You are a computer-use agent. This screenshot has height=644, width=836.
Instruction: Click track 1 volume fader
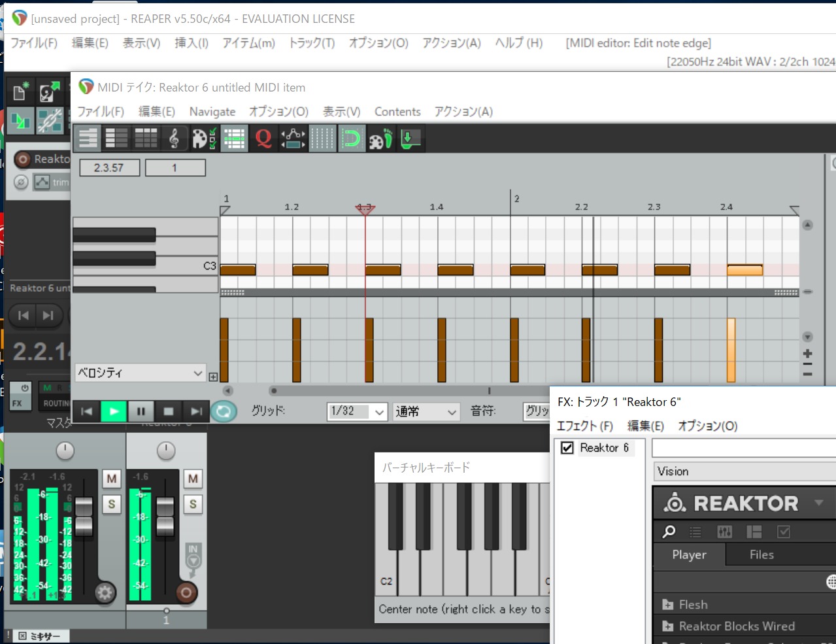[x=166, y=517]
